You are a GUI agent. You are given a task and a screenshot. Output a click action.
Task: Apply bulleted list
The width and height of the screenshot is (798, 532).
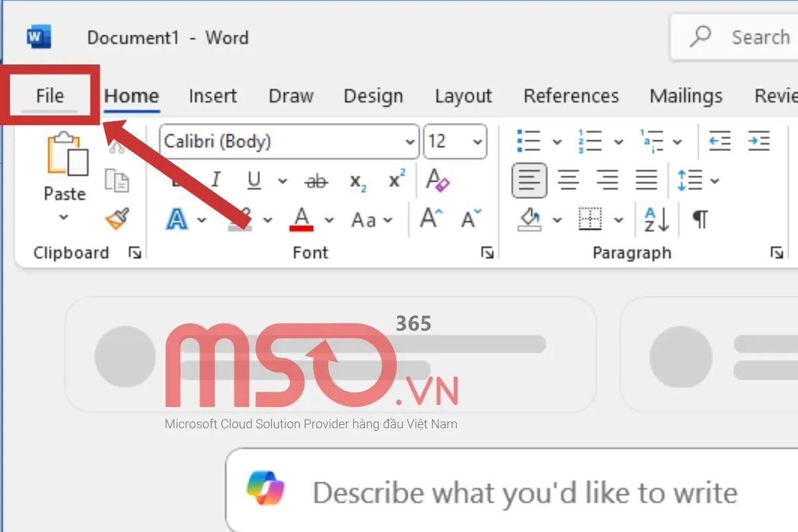529,141
